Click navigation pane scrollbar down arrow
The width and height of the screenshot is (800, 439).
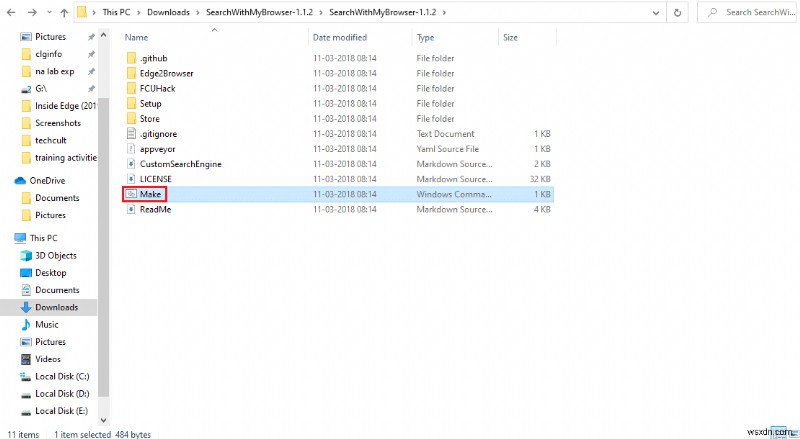pyautogui.click(x=104, y=421)
